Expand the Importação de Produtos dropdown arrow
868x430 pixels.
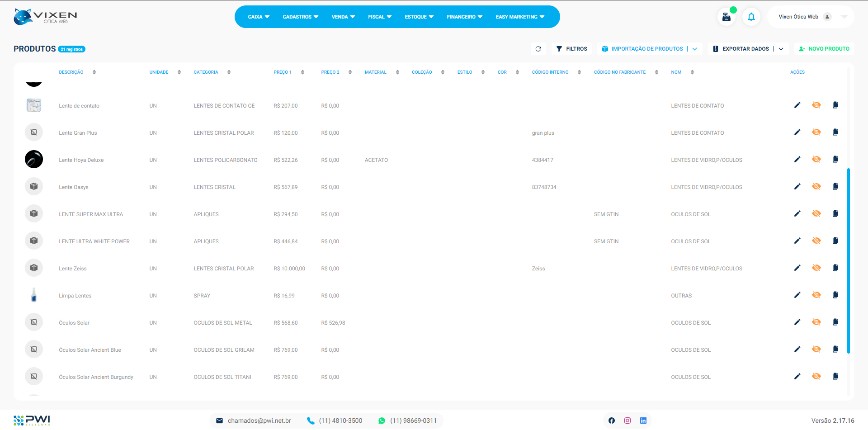point(695,49)
